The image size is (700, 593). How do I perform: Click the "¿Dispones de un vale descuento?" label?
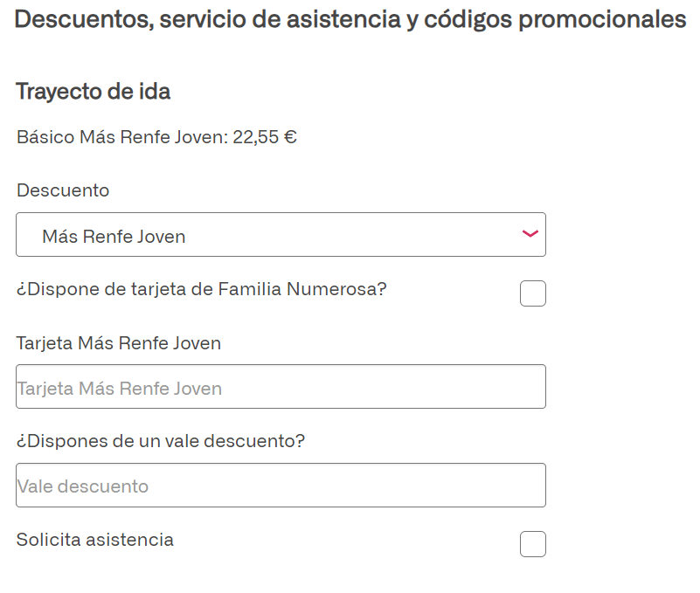(x=160, y=441)
